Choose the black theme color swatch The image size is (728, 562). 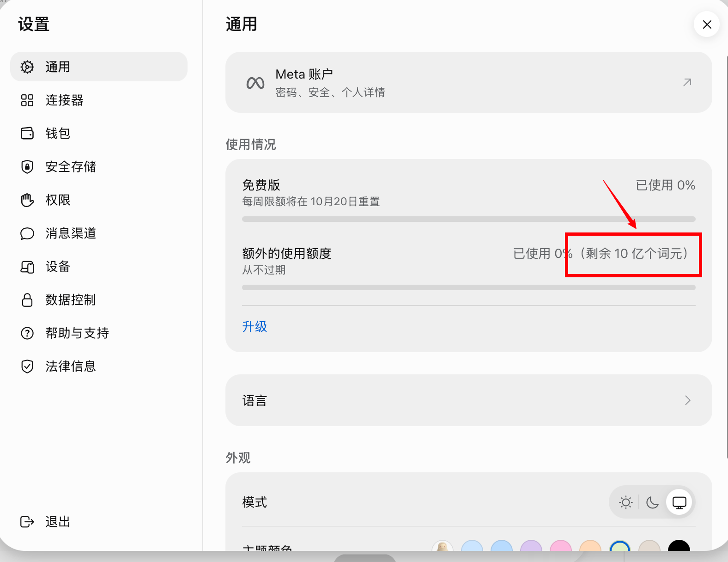679,545
